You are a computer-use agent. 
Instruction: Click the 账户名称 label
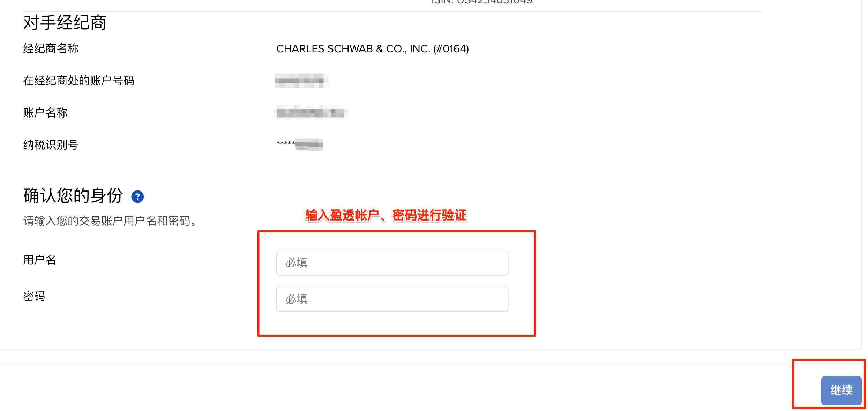coord(45,113)
